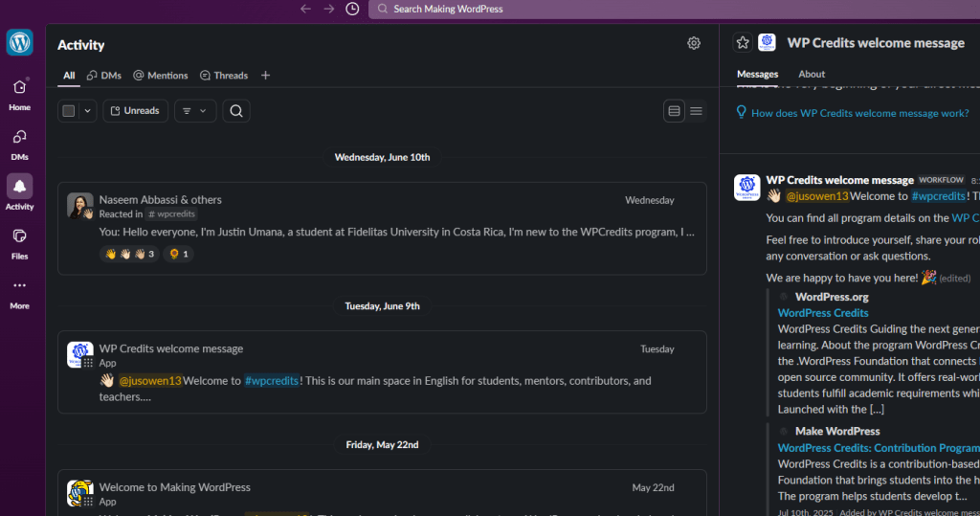Open the More menu in sidebar
The width and height of the screenshot is (980, 516).
(x=19, y=293)
